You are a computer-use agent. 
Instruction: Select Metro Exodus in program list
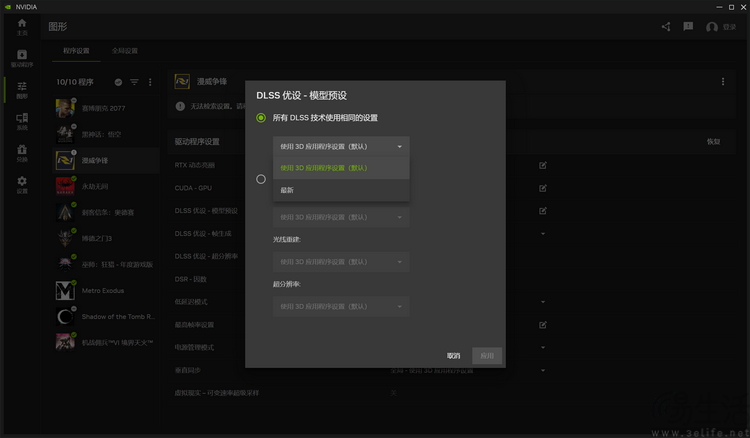[106, 291]
